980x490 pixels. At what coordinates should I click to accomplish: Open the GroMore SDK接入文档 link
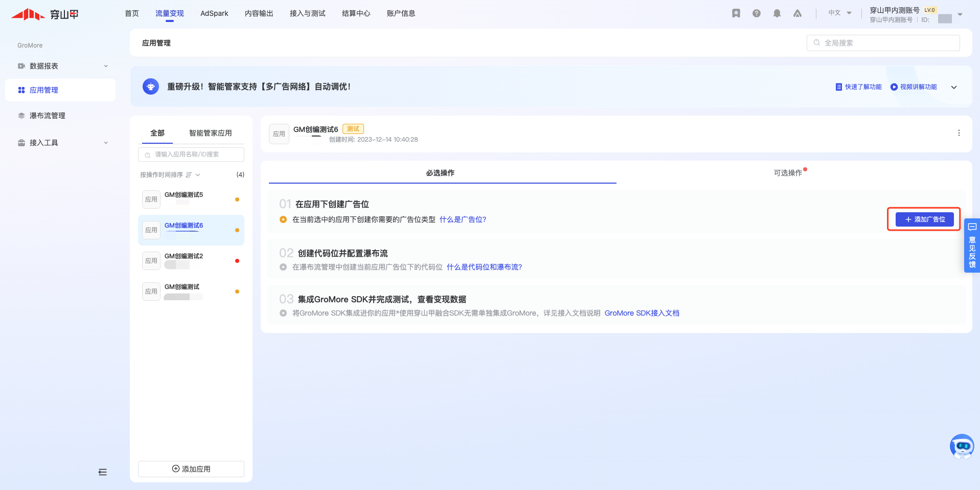[642, 313]
